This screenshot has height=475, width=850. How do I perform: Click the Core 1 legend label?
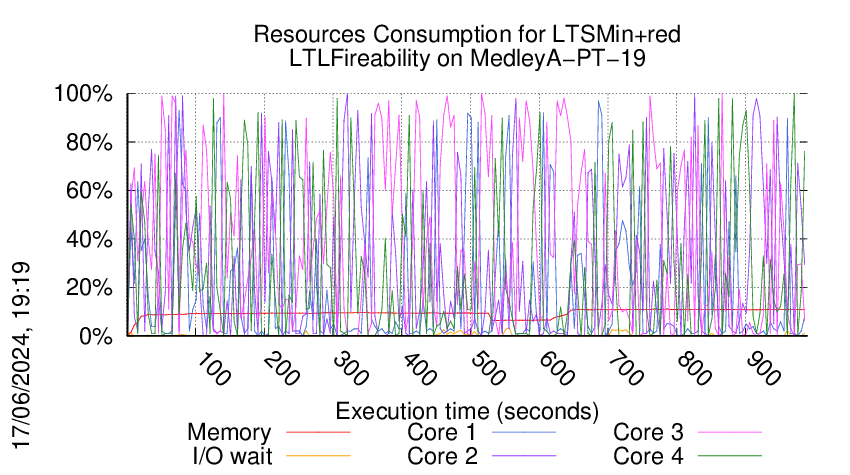pyautogui.click(x=441, y=433)
